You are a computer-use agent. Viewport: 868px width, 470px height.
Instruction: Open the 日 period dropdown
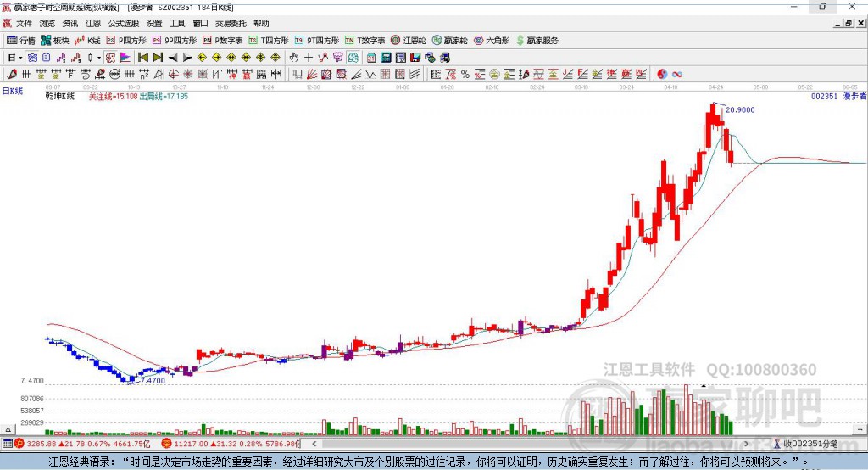[15, 58]
